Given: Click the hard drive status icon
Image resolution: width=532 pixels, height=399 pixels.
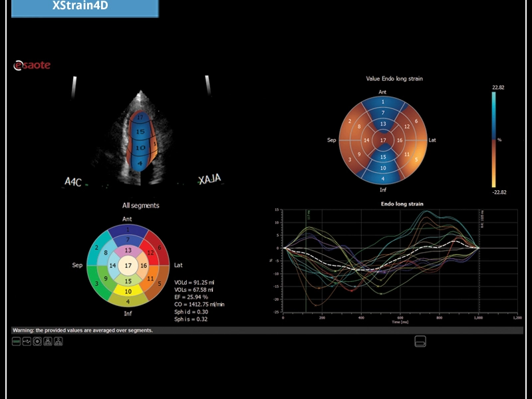Looking at the screenshot, I should (x=16, y=341).
